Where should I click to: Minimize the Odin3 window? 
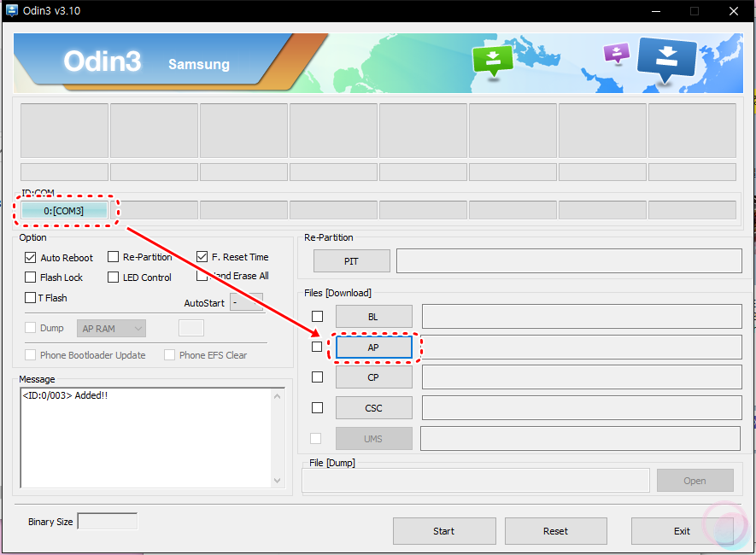pos(656,11)
